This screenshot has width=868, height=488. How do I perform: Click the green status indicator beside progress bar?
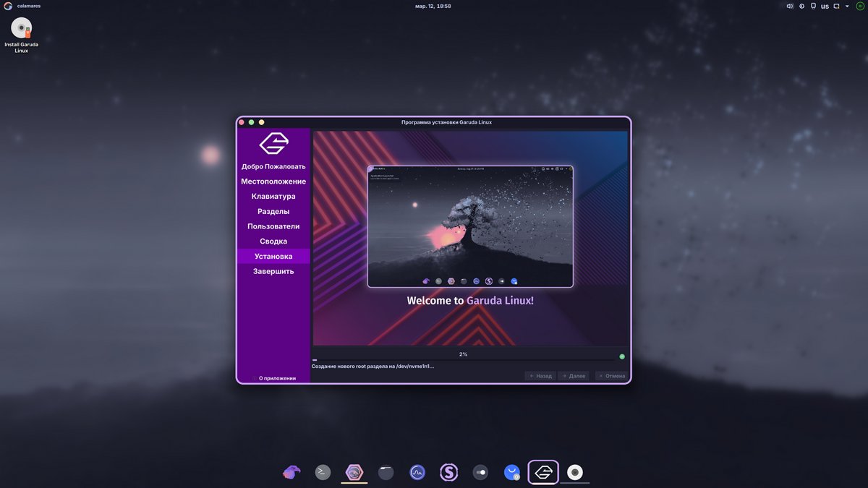coord(622,356)
